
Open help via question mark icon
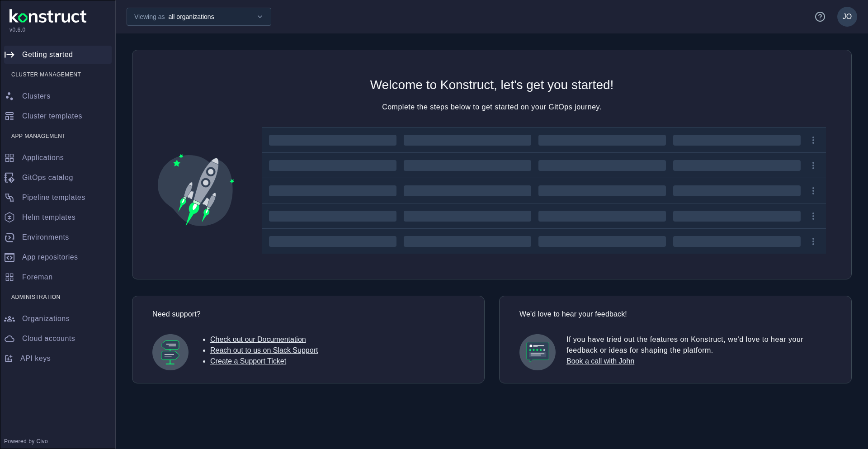(x=820, y=17)
